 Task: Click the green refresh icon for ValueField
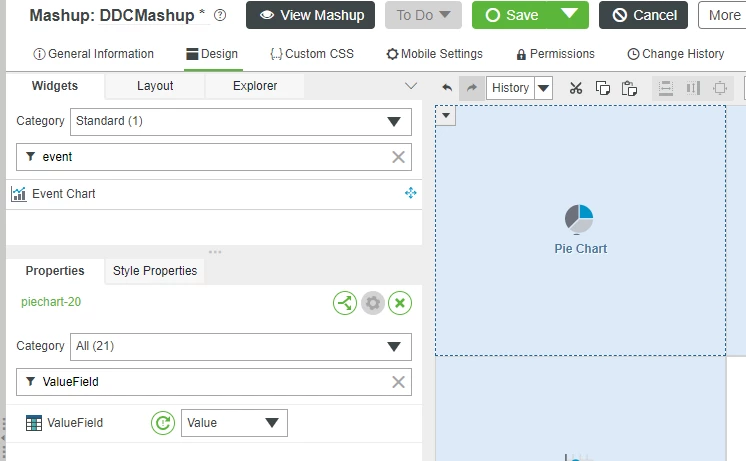[163, 423]
